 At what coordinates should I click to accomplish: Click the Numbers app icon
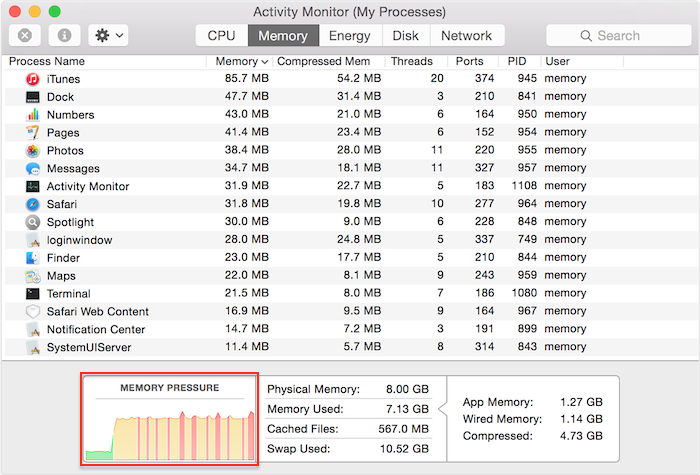tap(33, 115)
